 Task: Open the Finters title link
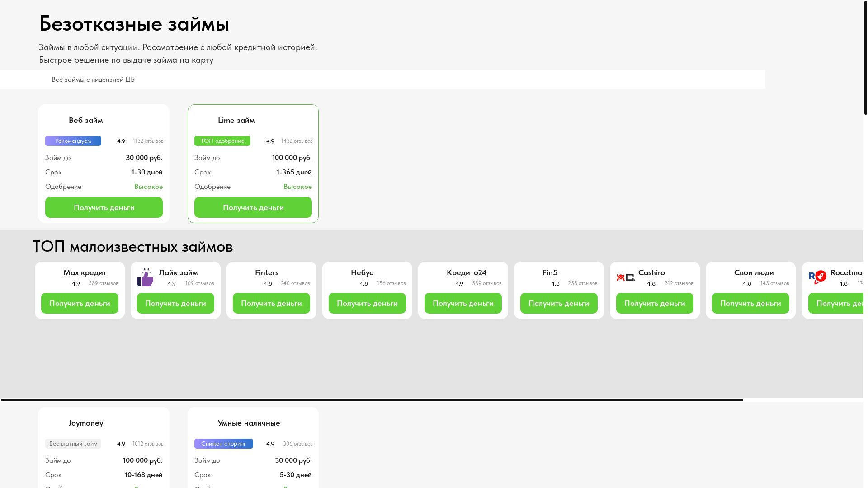point(267,272)
